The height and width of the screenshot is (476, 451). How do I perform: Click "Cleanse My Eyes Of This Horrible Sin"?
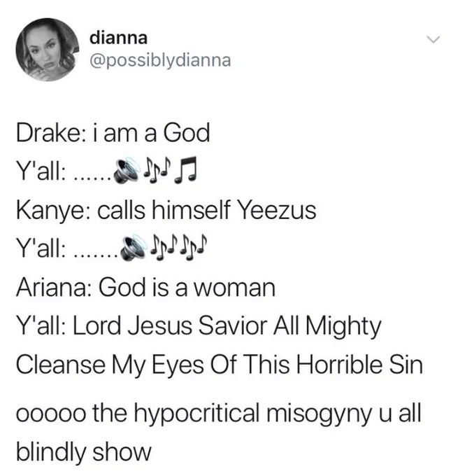(x=220, y=365)
